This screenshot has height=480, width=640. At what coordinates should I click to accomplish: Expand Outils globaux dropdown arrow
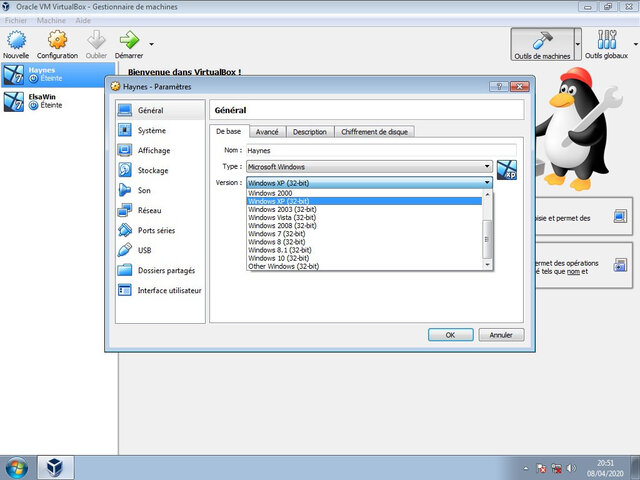(636, 44)
